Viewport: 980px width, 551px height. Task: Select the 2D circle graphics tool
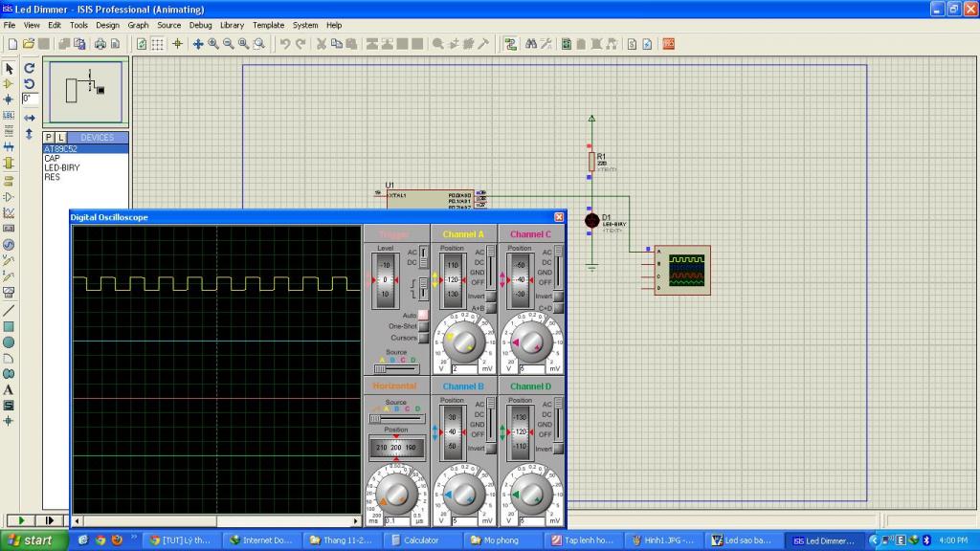click(x=9, y=342)
